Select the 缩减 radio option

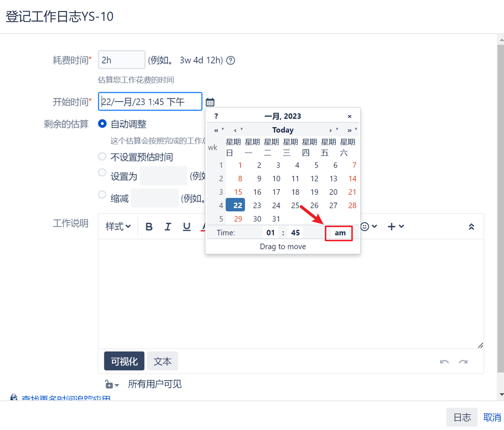(102, 195)
